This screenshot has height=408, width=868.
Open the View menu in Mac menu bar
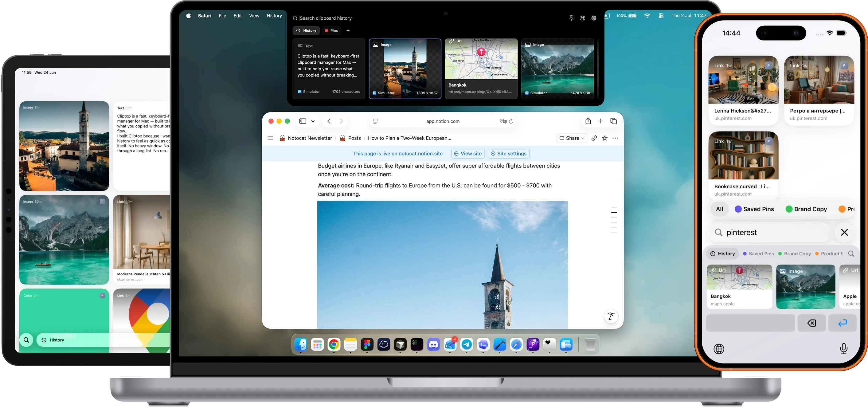coord(254,16)
